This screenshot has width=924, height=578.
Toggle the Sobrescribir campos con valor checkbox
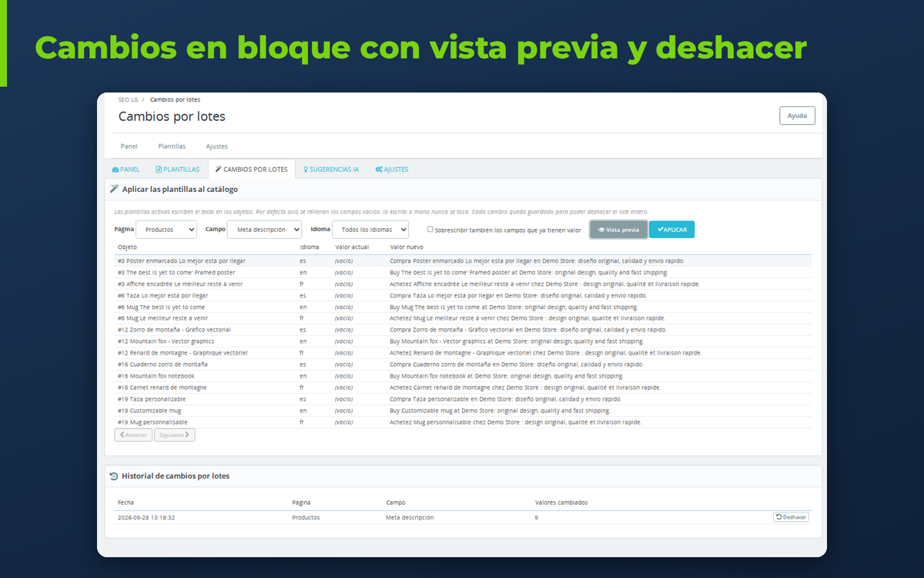pos(430,230)
